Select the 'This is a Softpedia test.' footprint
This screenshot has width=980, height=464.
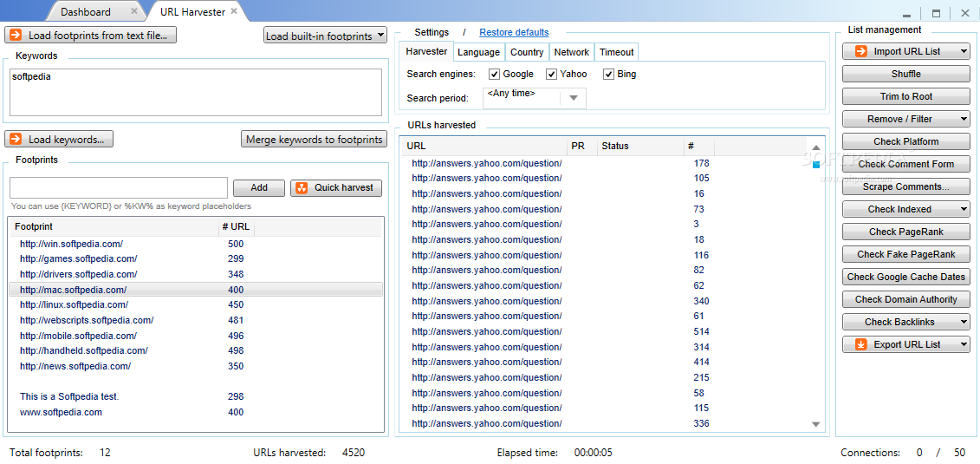coord(196,397)
